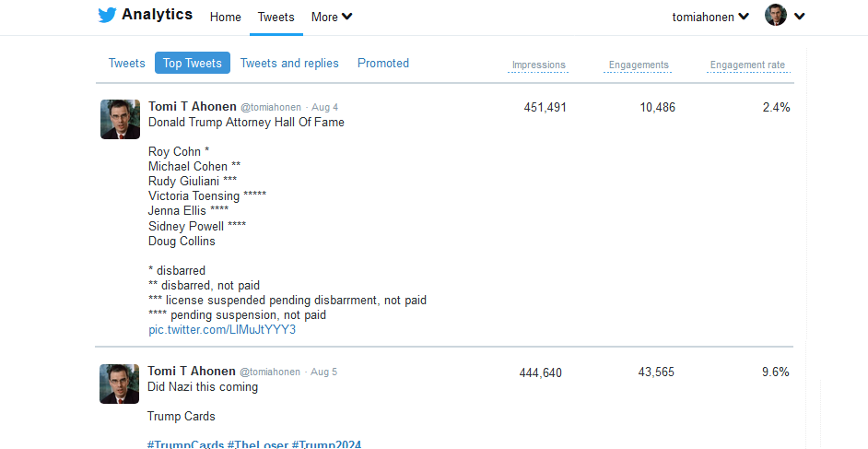Image resolution: width=868 pixels, height=449 pixels.
Task: Click the 'Victoria Toensing *****' line
Action: pos(207,196)
